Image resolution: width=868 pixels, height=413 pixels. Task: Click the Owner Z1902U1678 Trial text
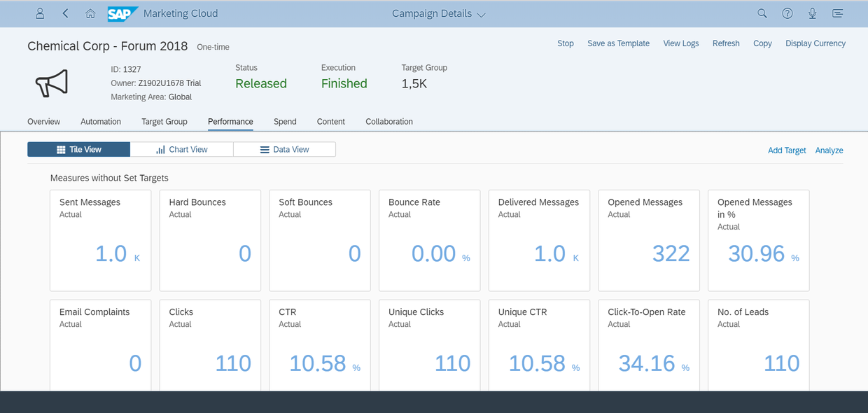point(156,83)
